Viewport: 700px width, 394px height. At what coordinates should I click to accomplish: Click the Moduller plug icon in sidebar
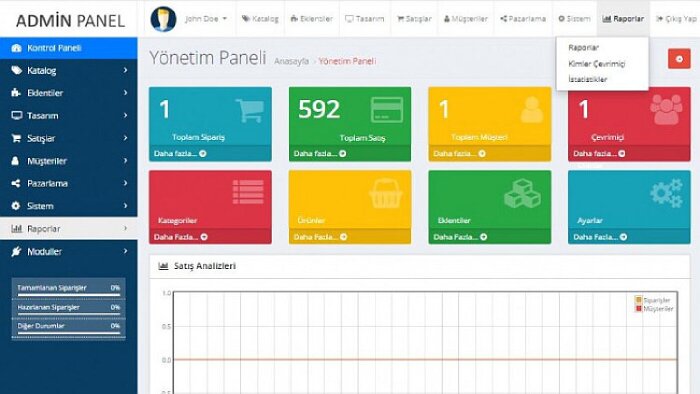pyautogui.click(x=16, y=252)
